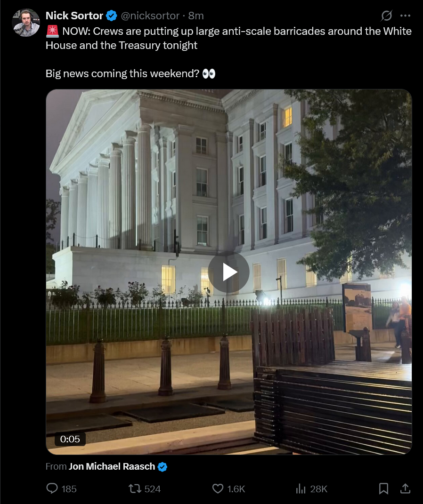Open the reply comment icon

click(52, 488)
